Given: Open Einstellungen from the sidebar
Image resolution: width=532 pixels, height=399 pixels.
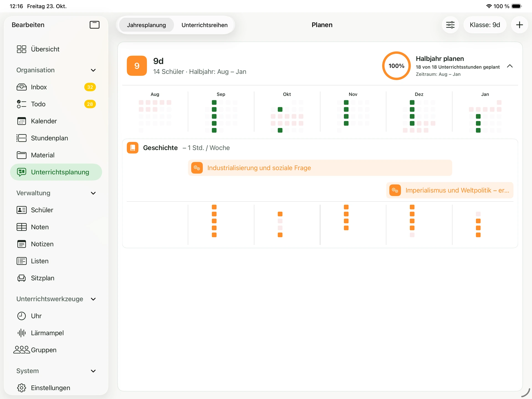Looking at the screenshot, I should pos(56,388).
